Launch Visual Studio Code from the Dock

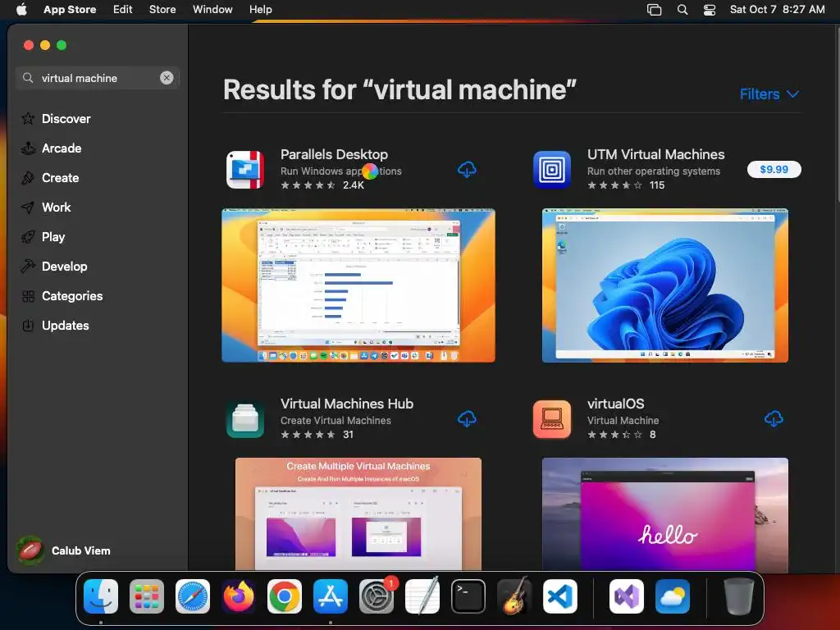[x=559, y=596]
